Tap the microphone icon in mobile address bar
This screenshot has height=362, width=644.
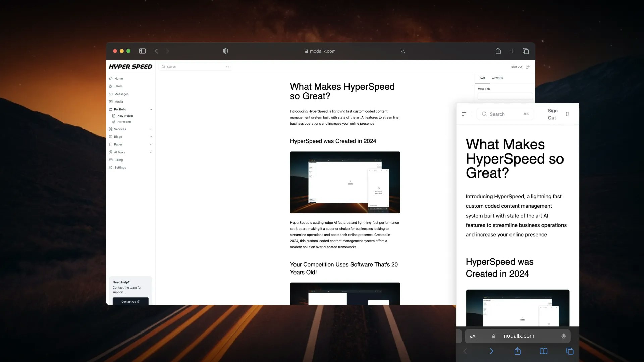pyautogui.click(x=563, y=336)
